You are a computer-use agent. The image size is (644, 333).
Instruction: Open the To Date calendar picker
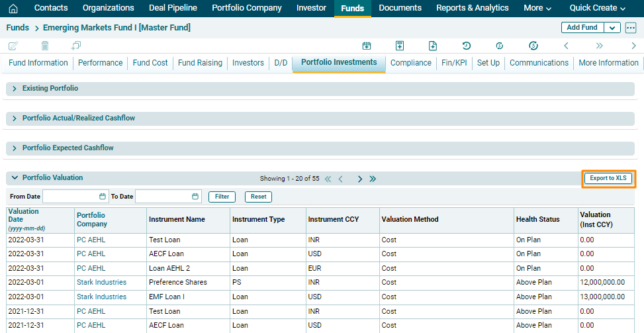[x=195, y=197]
